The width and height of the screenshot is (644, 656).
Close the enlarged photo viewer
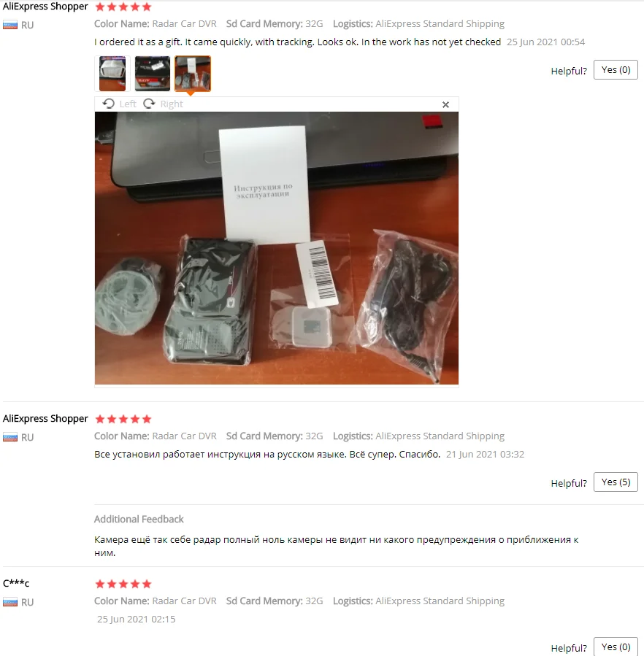[x=445, y=104]
